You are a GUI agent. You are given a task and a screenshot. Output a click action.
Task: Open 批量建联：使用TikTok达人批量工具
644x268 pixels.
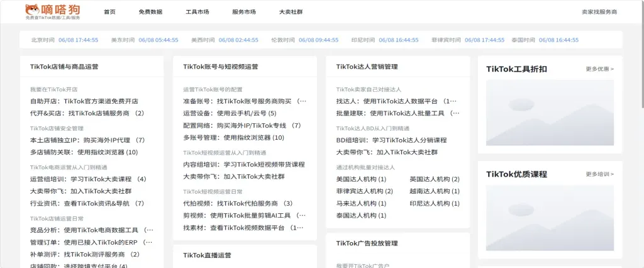tap(398, 113)
